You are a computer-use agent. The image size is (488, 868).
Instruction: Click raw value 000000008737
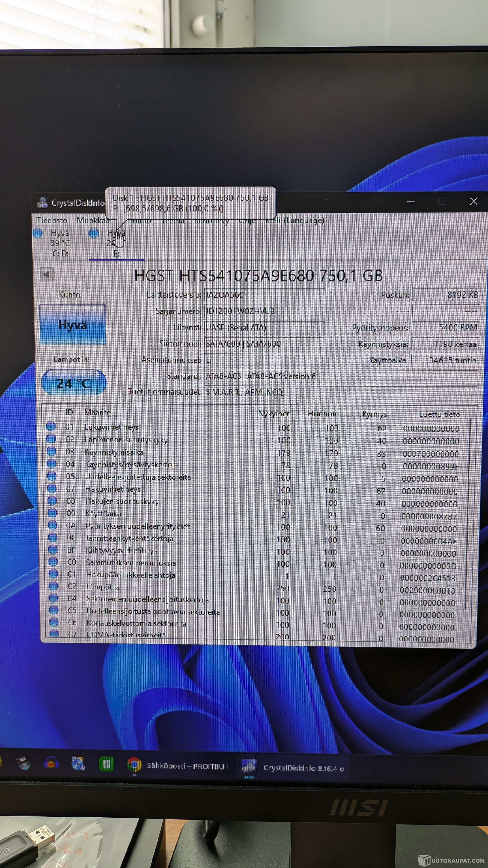click(429, 516)
